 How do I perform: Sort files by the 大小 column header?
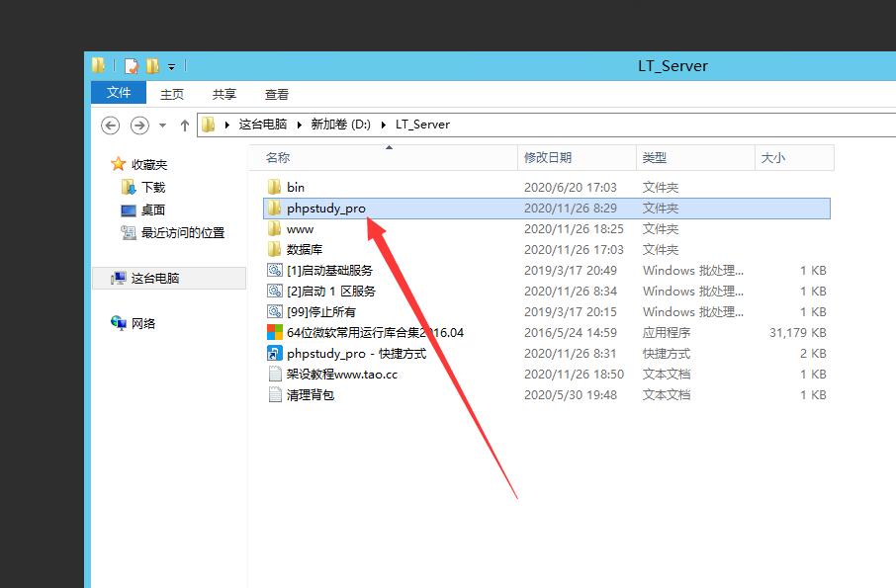pyautogui.click(x=772, y=157)
